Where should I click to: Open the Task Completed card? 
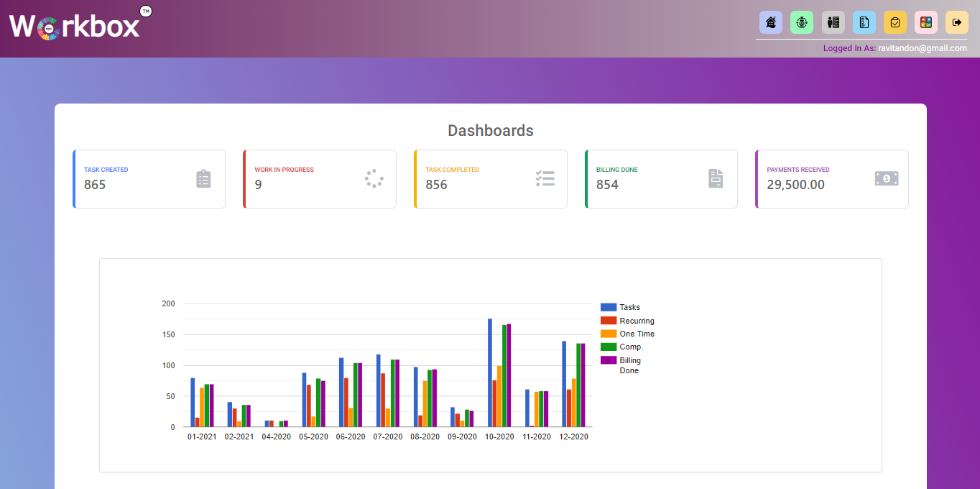coord(490,179)
